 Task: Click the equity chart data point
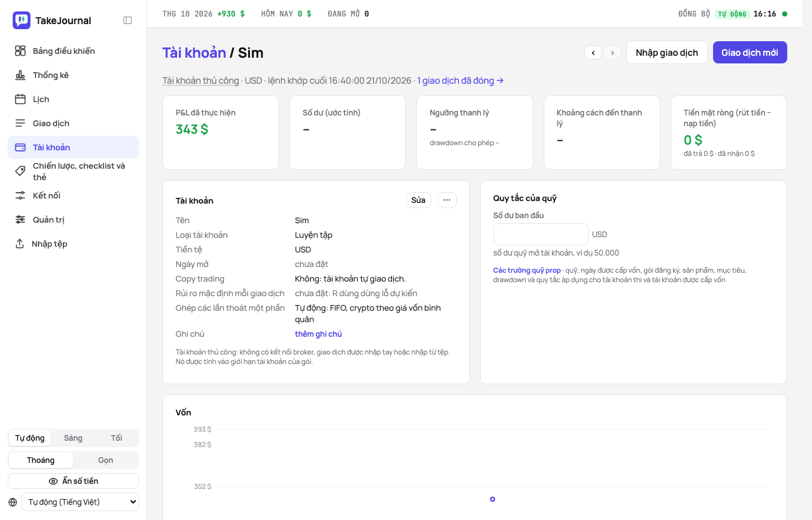click(x=492, y=499)
